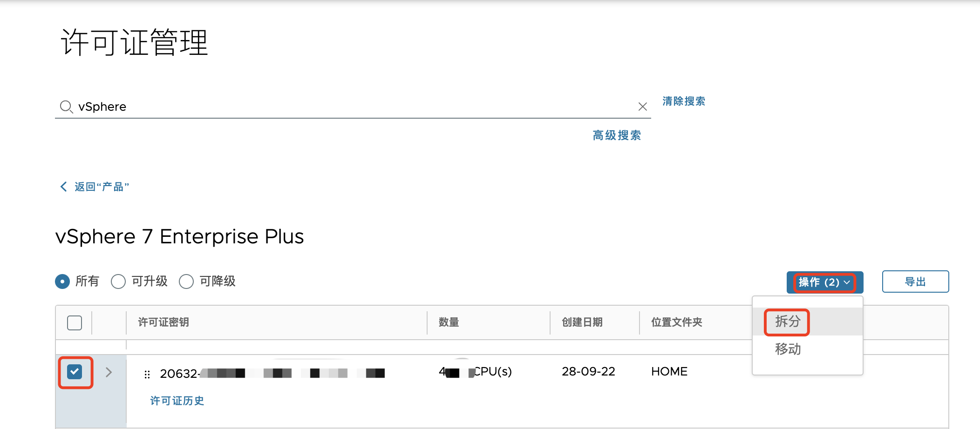
Task: Choose 拆分 from the actions menu
Action: (788, 322)
